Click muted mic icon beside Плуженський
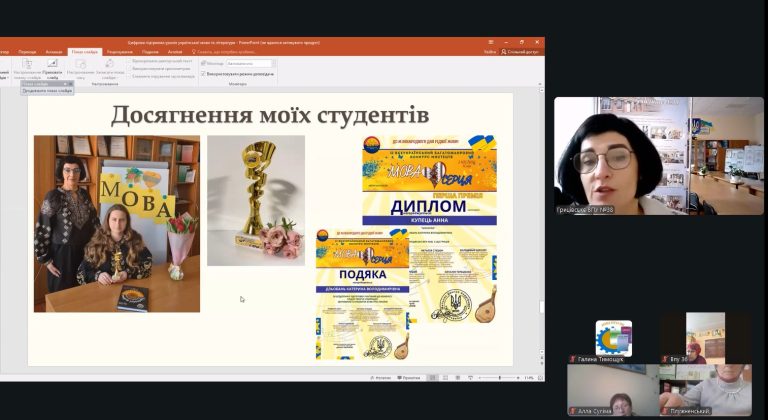 665,411
